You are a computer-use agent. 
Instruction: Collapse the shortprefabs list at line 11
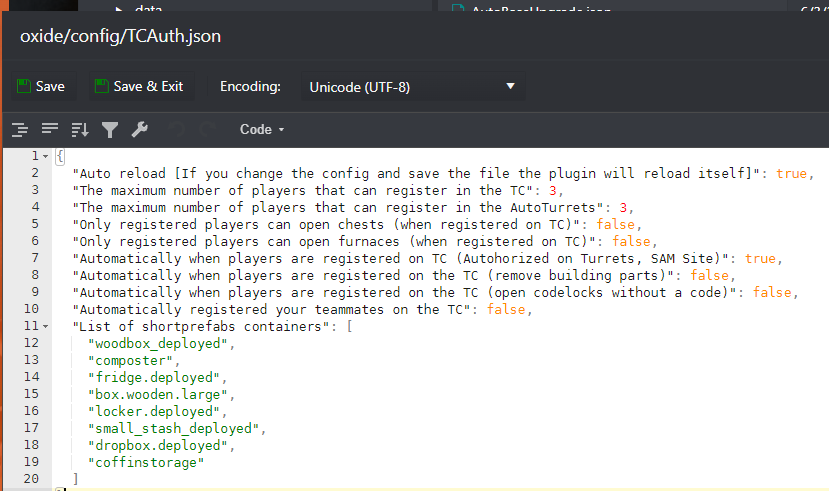tap(46, 326)
